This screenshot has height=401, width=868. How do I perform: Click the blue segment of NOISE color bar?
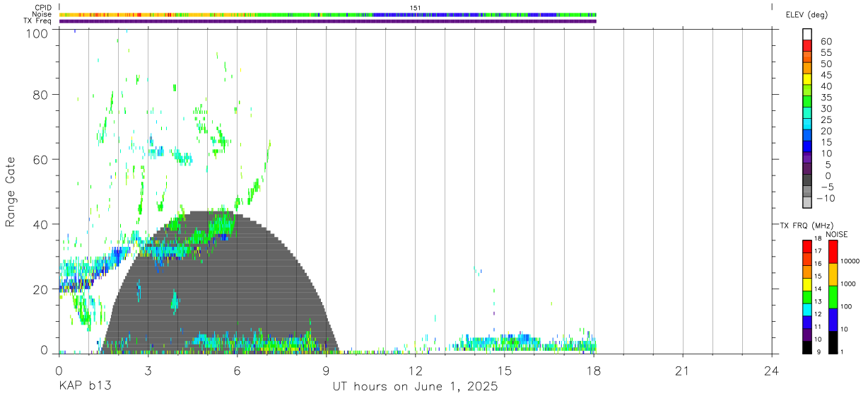click(x=833, y=320)
